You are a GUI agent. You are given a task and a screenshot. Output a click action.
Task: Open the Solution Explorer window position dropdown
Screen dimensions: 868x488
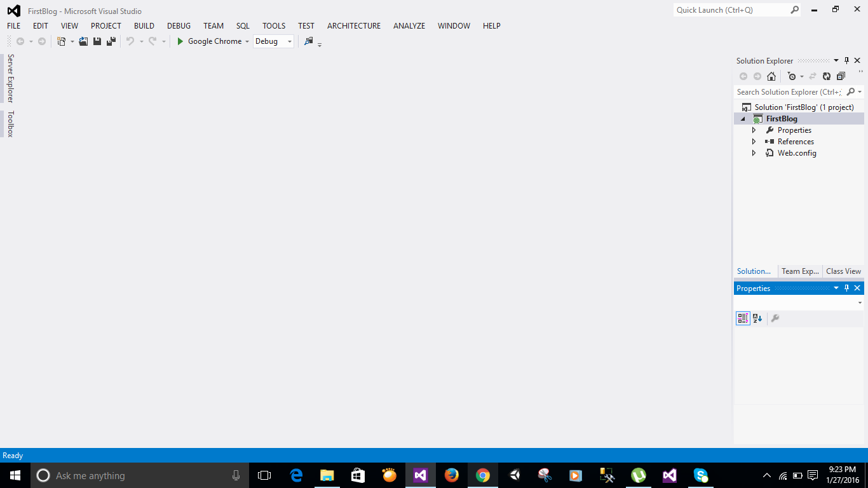836,61
